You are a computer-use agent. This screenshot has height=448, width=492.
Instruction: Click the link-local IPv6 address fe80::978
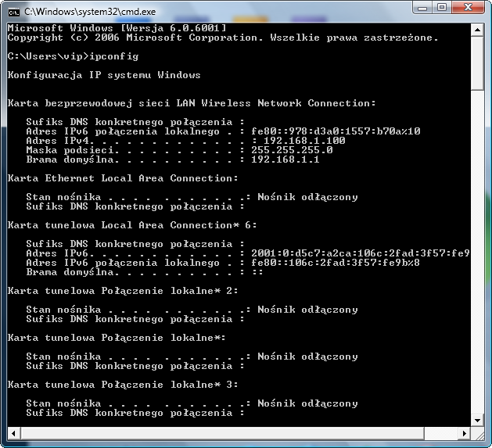(336, 131)
